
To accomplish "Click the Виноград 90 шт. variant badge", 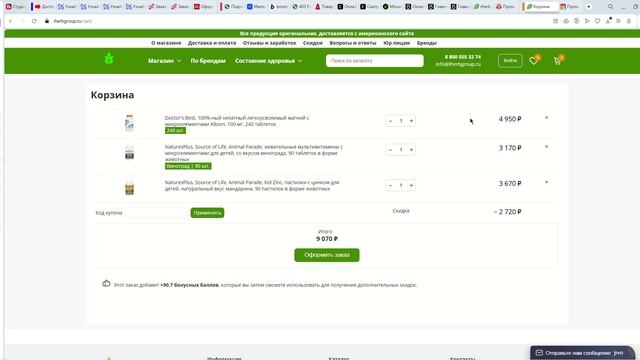I will click(188, 166).
